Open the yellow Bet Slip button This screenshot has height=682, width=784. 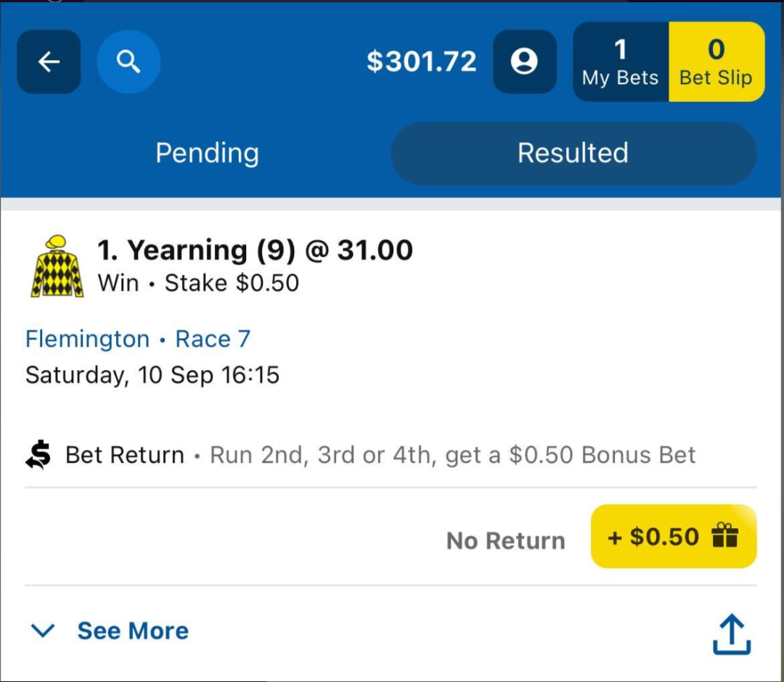click(x=716, y=62)
